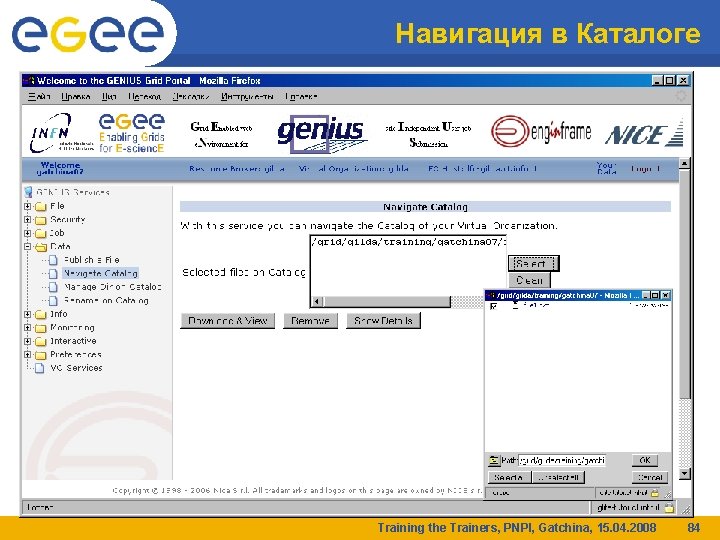
Task: Open the Правка menu
Action: click(x=76, y=96)
